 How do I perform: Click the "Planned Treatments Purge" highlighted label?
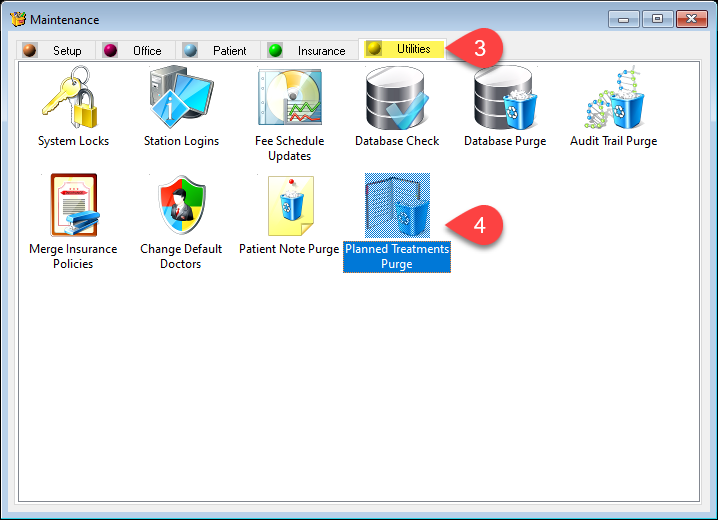(397, 257)
